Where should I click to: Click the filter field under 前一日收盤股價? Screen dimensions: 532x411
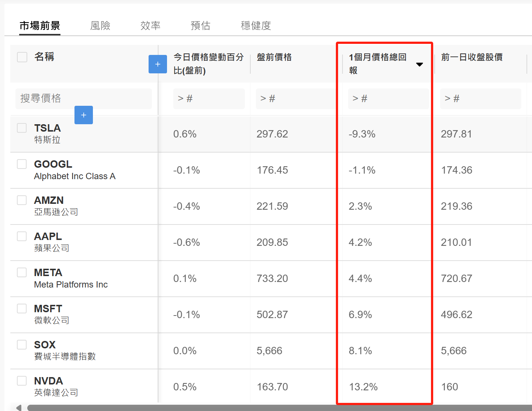481,98
